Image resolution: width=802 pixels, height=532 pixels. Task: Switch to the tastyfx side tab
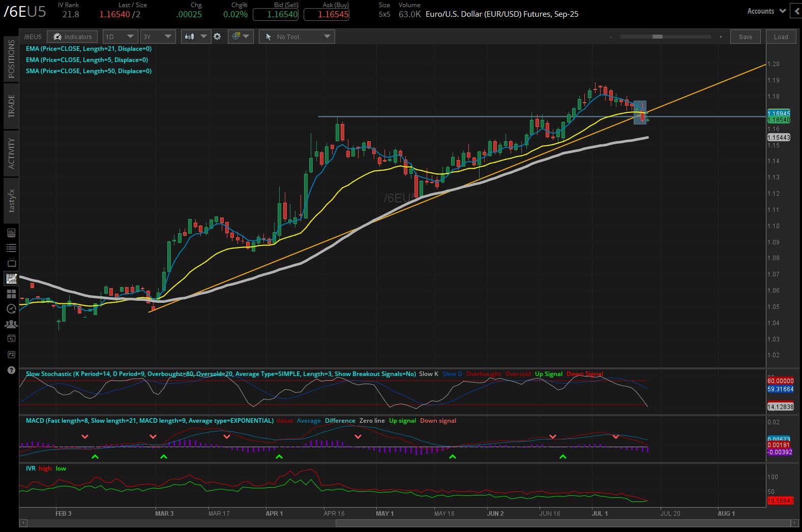[x=11, y=200]
